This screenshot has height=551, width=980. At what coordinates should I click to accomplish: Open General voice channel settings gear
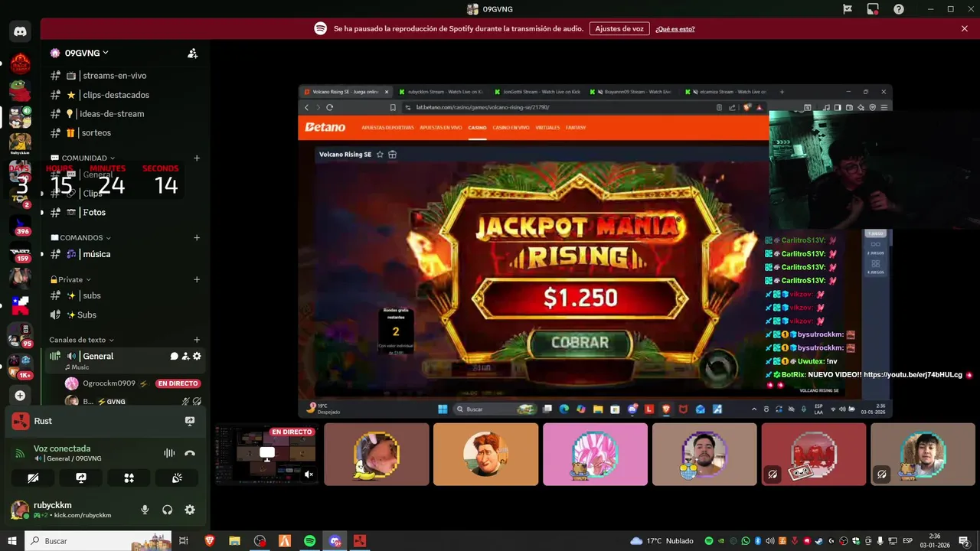click(x=197, y=357)
